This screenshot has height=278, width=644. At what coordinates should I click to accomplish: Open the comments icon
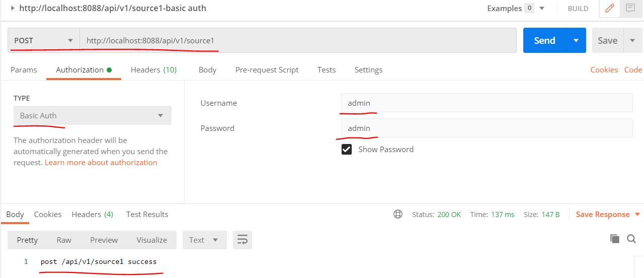(x=630, y=9)
